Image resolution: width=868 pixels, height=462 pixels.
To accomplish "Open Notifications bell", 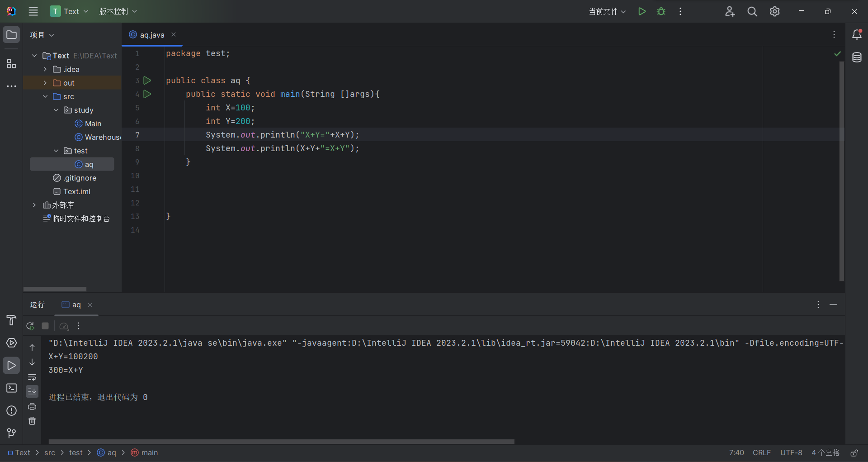I will coord(857,34).
